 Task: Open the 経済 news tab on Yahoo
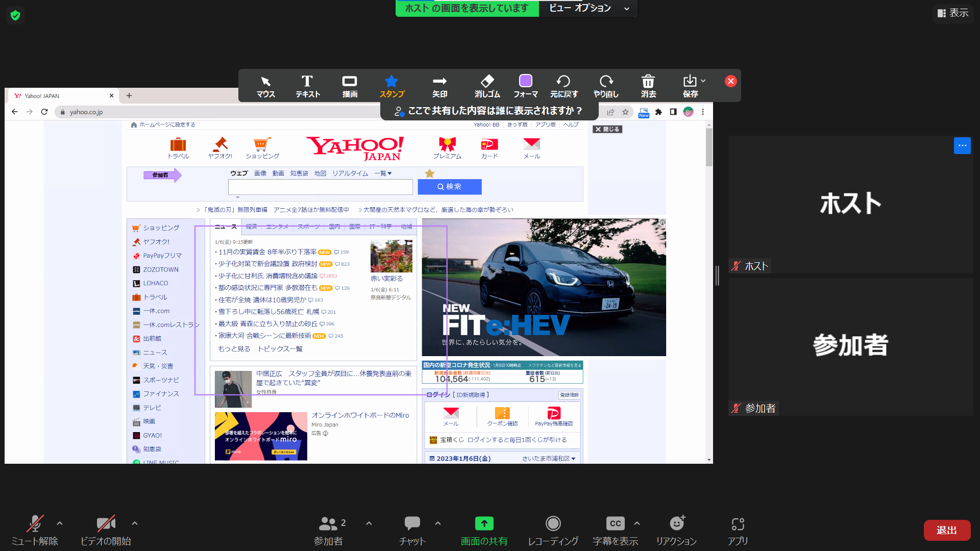[252, 227]
